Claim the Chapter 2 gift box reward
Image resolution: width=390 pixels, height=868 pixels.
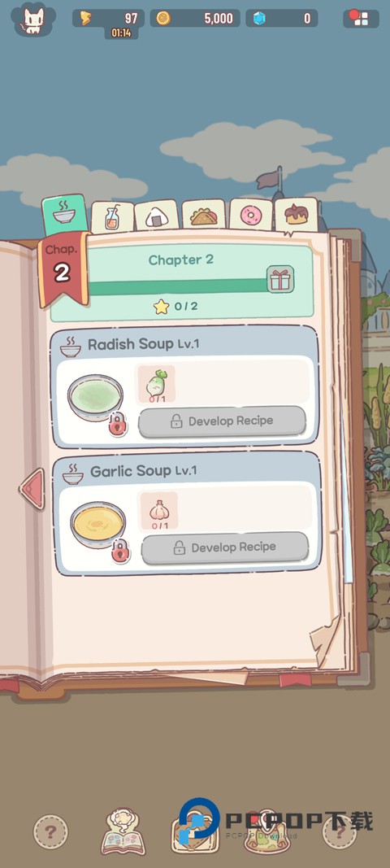point(280,280)
